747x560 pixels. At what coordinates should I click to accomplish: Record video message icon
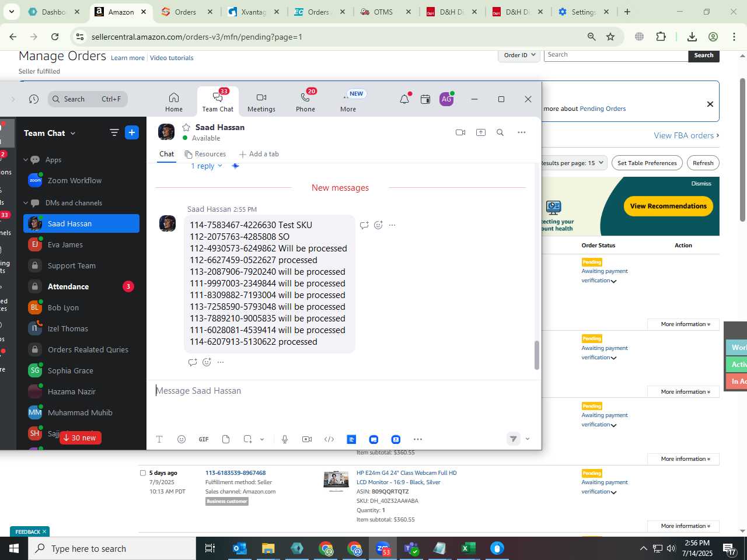(307, 439)
